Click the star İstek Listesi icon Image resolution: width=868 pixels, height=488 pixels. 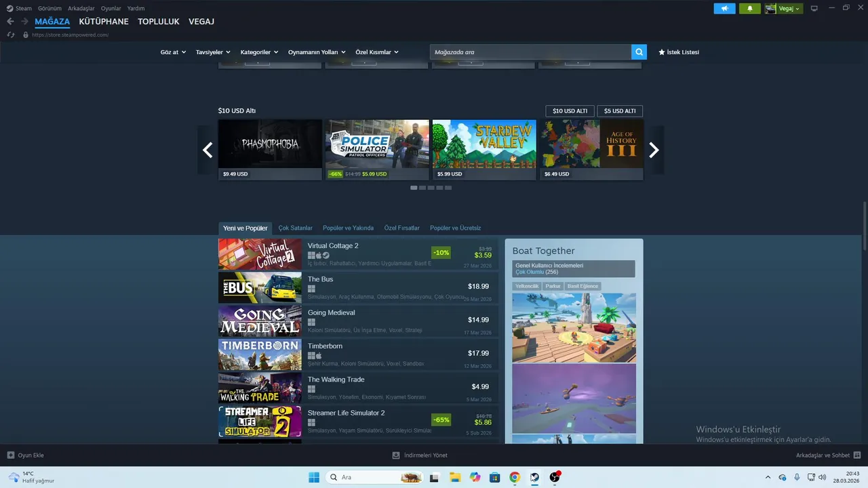click(662, 52)
